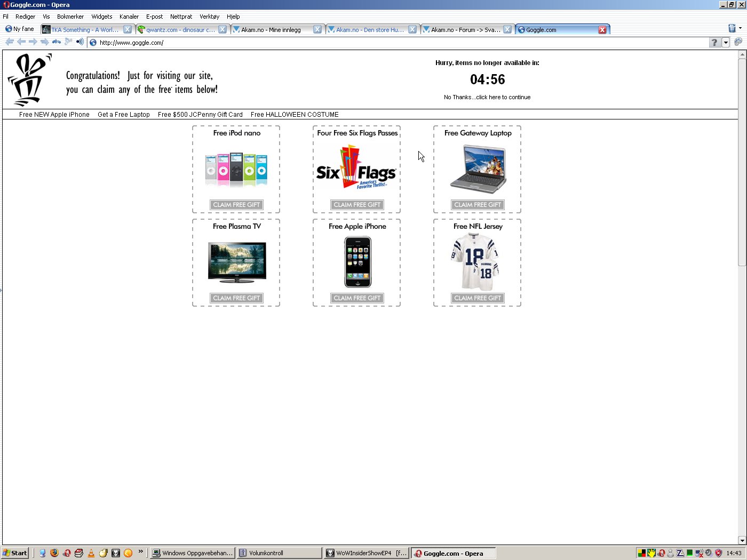Click the Ny fane new tab button
Image resolution: width=747 pixels, height=560 pixels.
point(20,29)
